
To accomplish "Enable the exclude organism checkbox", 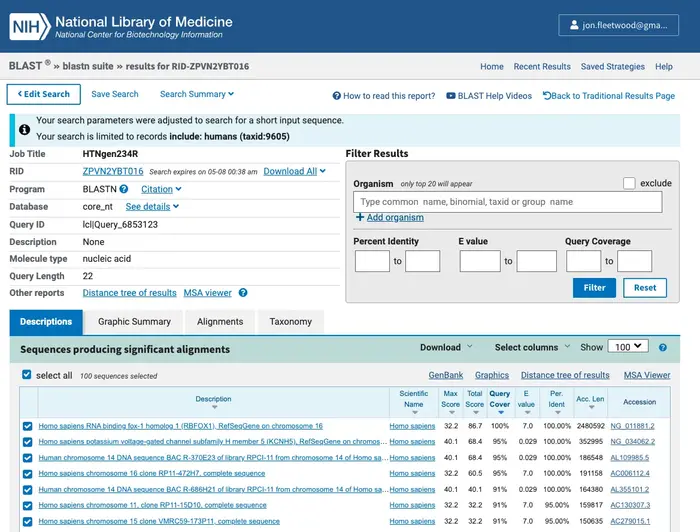I will pyautogui.click(x=629, y=183).
